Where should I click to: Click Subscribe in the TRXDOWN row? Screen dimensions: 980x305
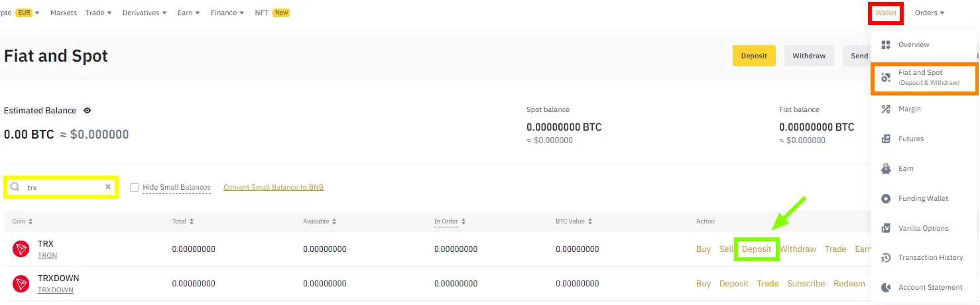tap(806, 284)
